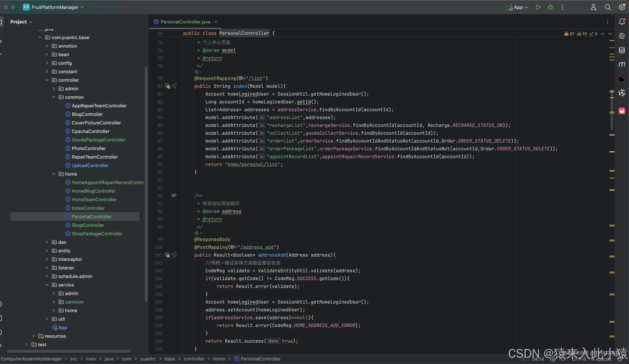Toggle the doc comment rendered view icon

pyautogui.click(x=174, y=196)
